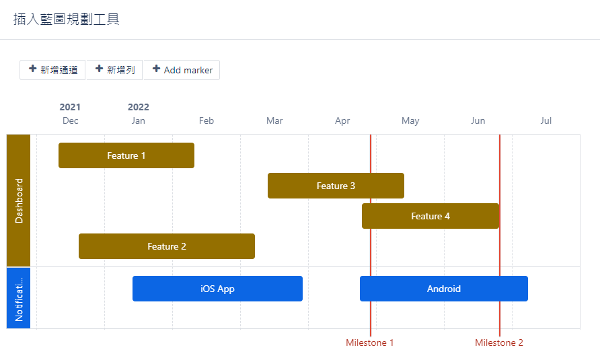Select the Milestone 1 marker label

(370, 342)
